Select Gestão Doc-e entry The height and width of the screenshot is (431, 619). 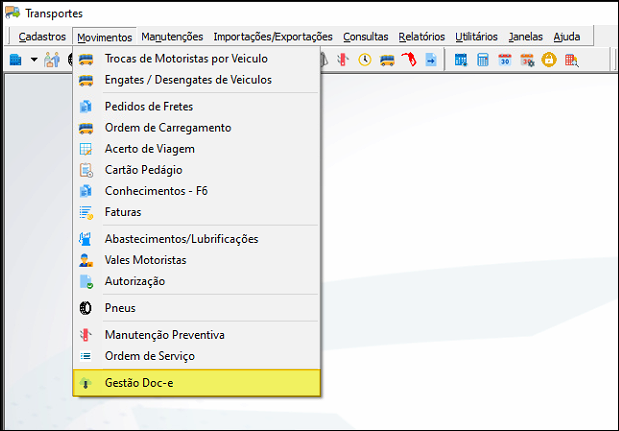[x=197, y=383]
